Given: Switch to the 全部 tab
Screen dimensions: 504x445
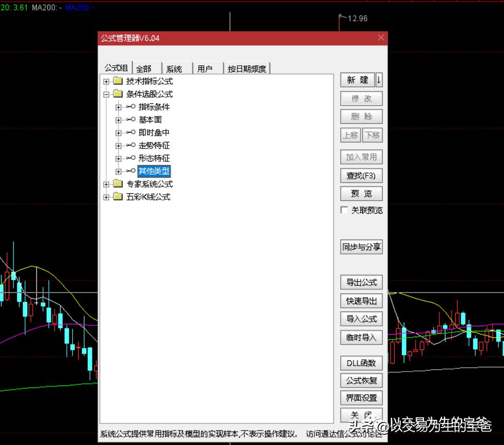Looking at the screenshot, I should click(x=147, y=69).
